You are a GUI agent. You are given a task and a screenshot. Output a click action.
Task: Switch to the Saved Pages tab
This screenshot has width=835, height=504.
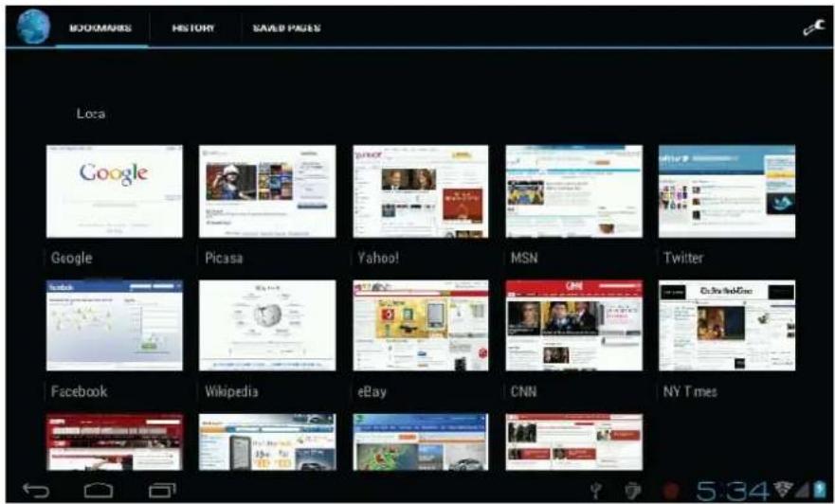286,27
